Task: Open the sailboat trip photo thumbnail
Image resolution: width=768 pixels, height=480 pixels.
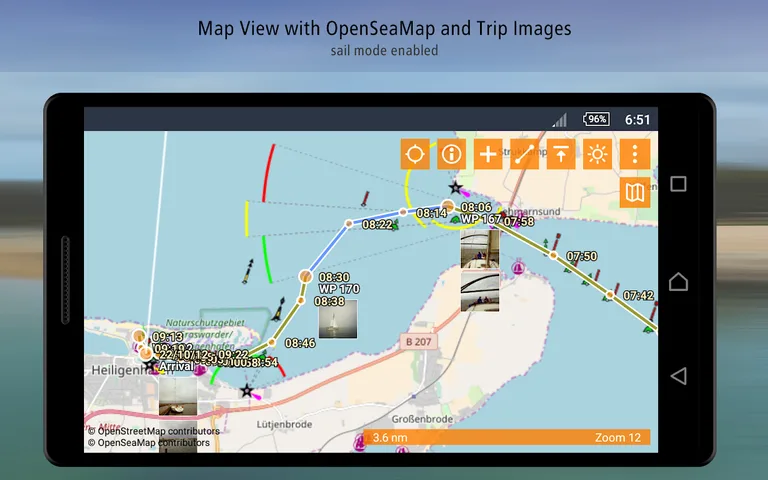Action: click(336, 320)
